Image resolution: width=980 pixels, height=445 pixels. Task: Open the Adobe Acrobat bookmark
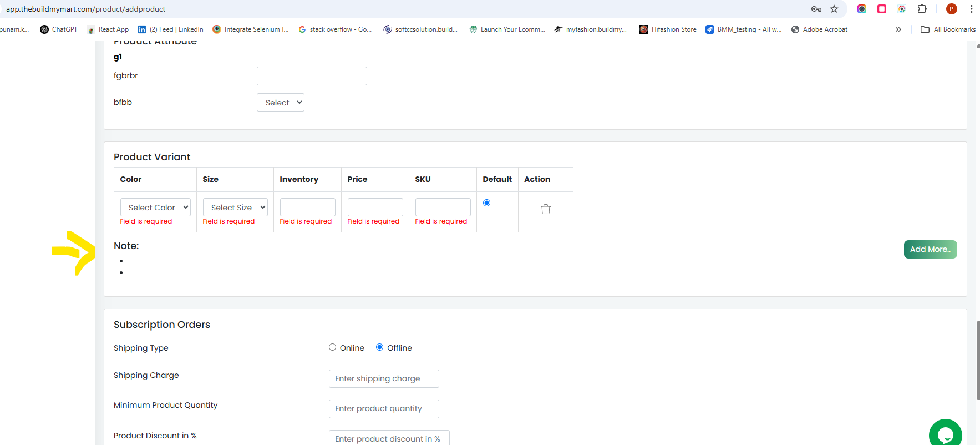click(819, 29)
